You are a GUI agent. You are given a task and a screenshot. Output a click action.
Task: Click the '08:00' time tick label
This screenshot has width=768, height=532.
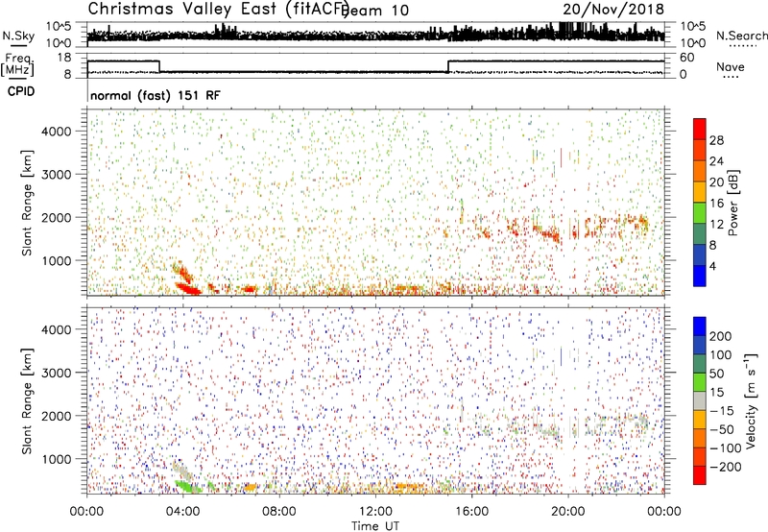[x=279, y=512]
